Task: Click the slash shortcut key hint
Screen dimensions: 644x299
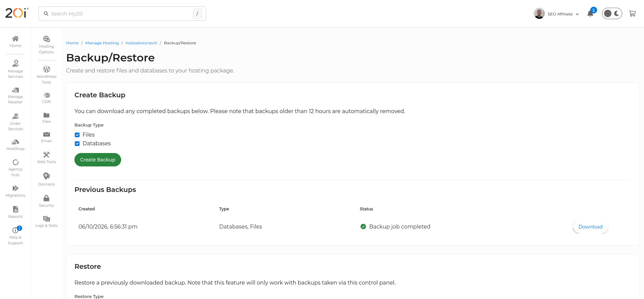Action: click(x=197, y=14)
